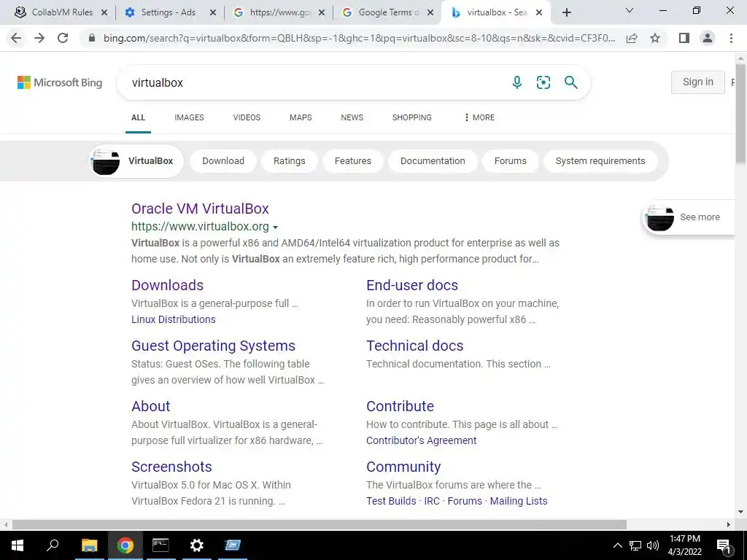Focus the Bing search box

pos(314,82)
